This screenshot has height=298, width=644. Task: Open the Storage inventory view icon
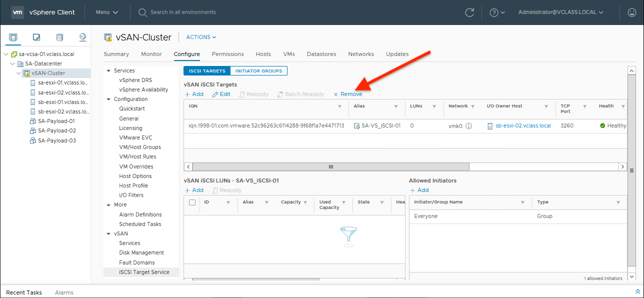(59, 37)
